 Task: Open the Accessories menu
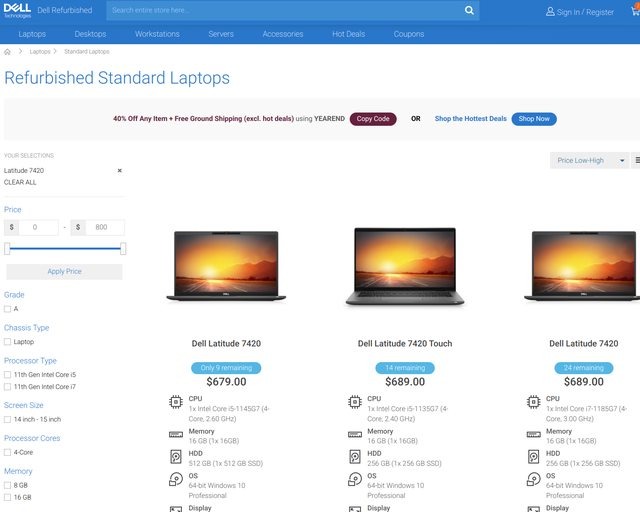click(283, 34)
